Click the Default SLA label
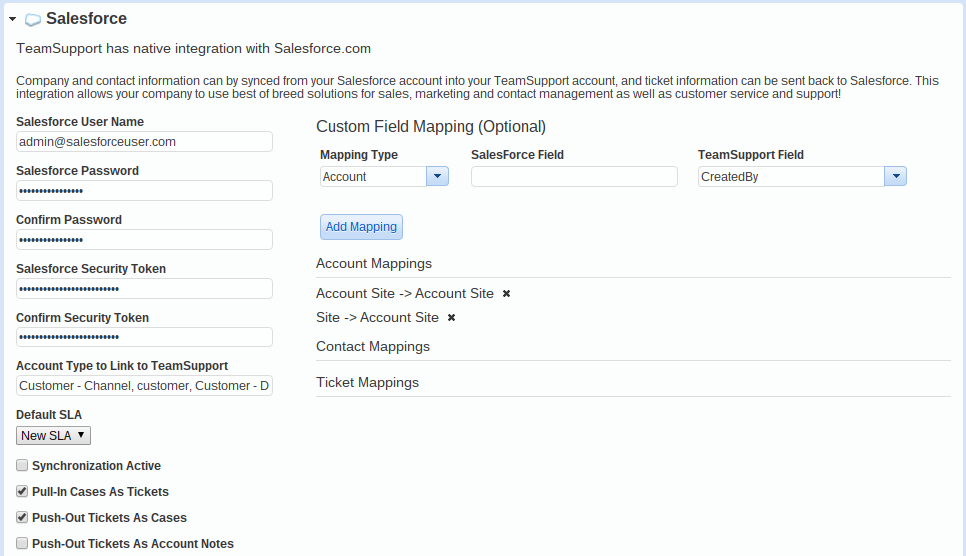Screen dimensions: 966x556 click(49, 415)
